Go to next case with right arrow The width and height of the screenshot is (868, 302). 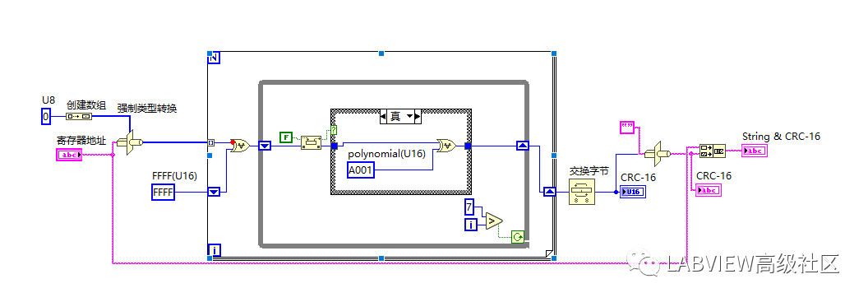point(418,116)
